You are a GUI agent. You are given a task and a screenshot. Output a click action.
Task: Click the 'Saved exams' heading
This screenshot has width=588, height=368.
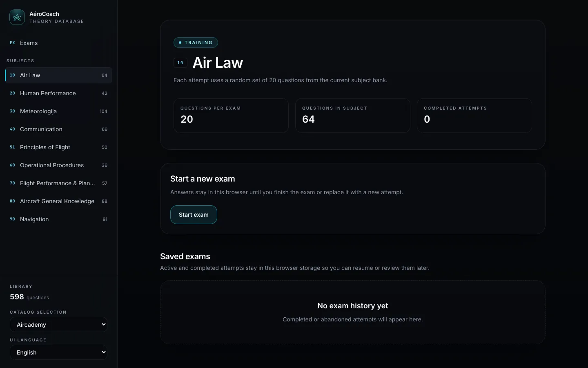185,256
